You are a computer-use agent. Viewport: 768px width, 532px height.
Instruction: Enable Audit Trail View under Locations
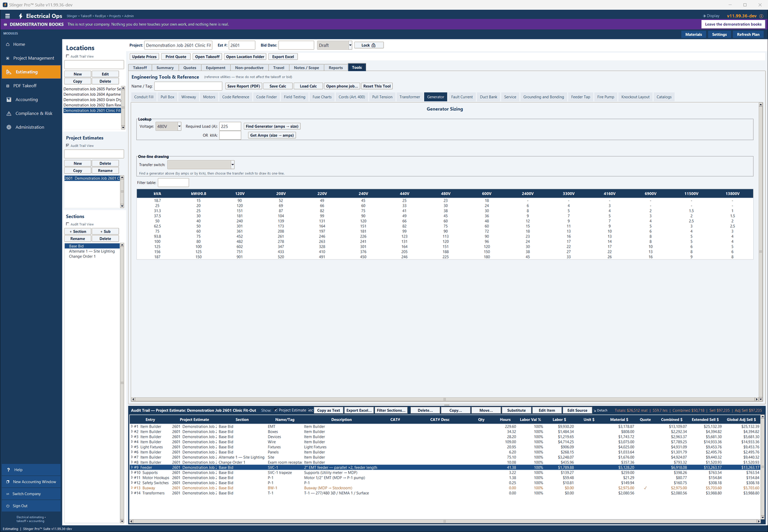(68, 56)
